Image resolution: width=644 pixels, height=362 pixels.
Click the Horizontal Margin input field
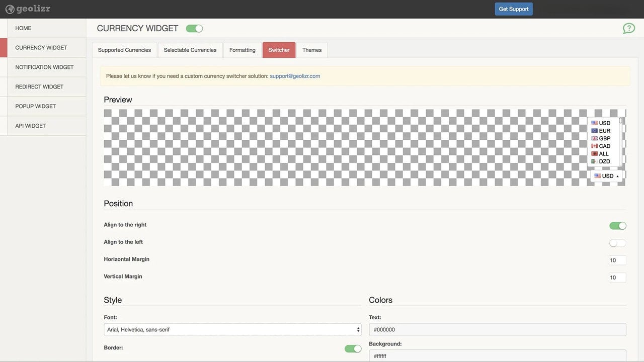tap(617, 260)
